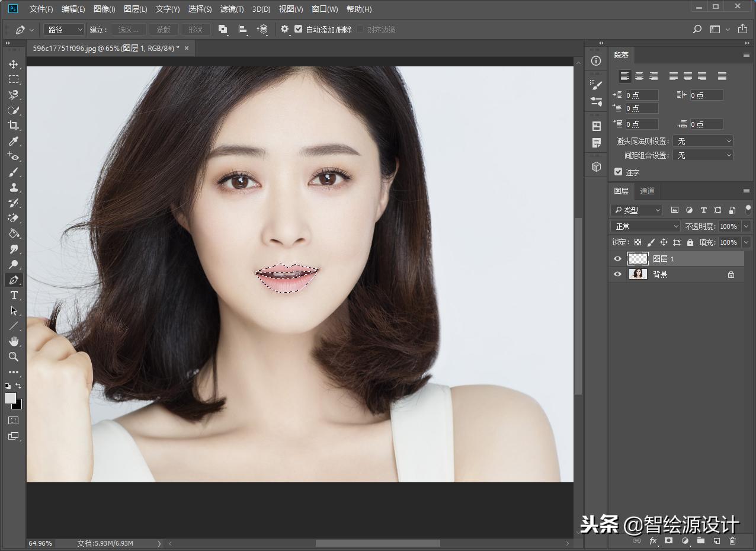The height and width of the screenshot is (551, 756).
Task: Pick the Zoom tool
Action: click(14, 357)
